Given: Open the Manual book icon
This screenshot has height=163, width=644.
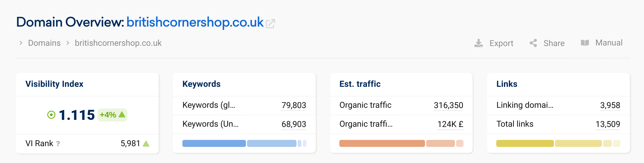Looking at the screenshot, I should point(585,43).
